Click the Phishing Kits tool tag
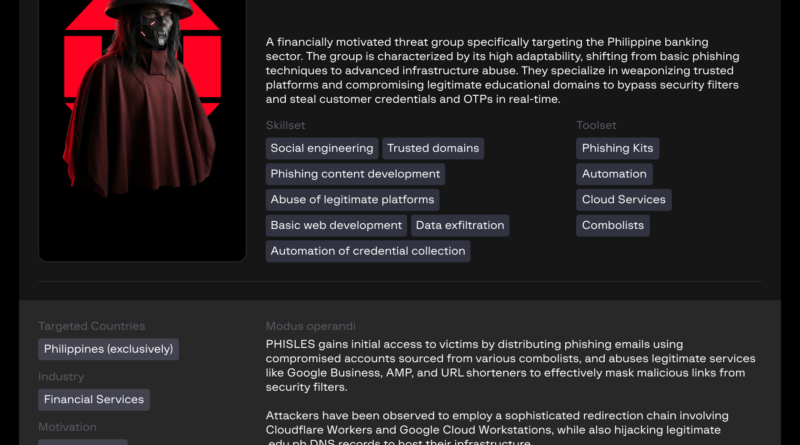Viewport: 800px width, 445px height. (x=617, y=148)
